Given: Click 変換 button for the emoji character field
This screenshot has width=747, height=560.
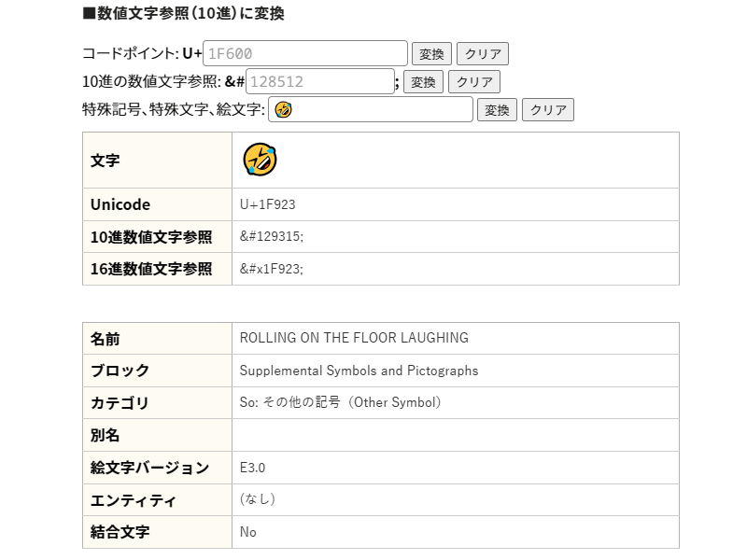Looking at the screenshot, I should [x=497, y=110].
